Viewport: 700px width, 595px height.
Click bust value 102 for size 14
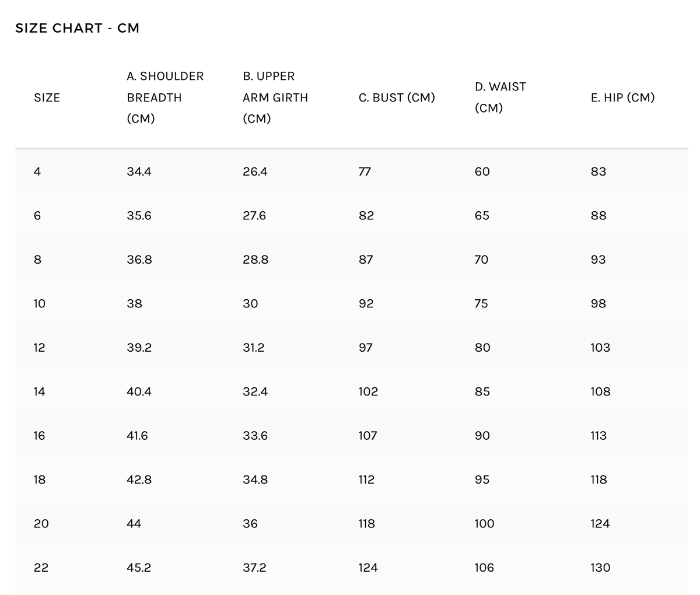coord(368,391)
